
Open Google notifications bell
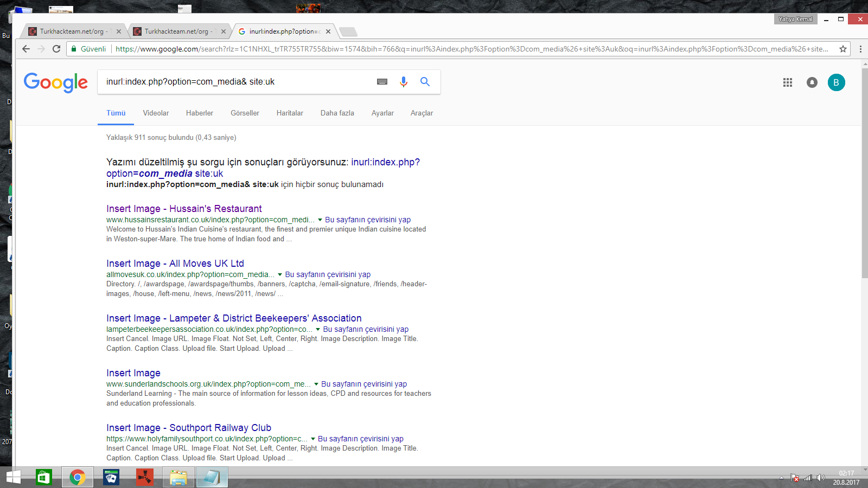(812, 82)
